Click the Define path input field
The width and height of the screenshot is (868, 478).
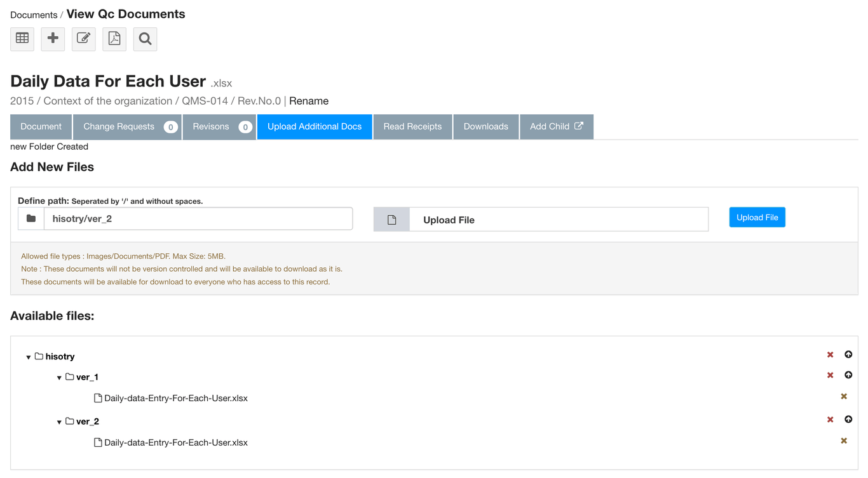(x=198, y=218)
